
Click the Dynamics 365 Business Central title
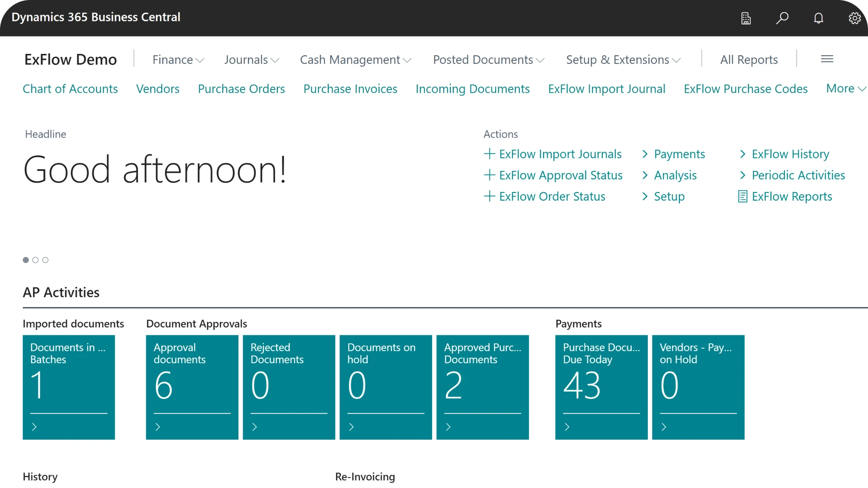click(x=96, y=17)
